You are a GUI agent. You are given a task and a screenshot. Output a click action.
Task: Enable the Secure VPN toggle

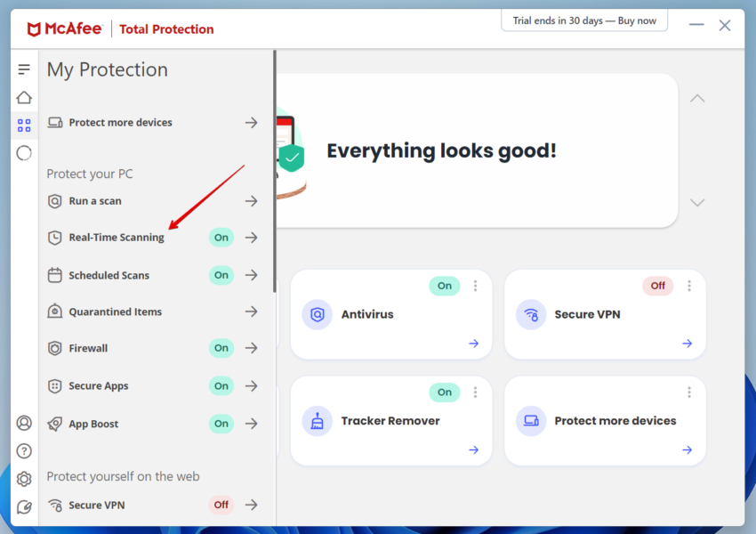click(x=221, y=505)
